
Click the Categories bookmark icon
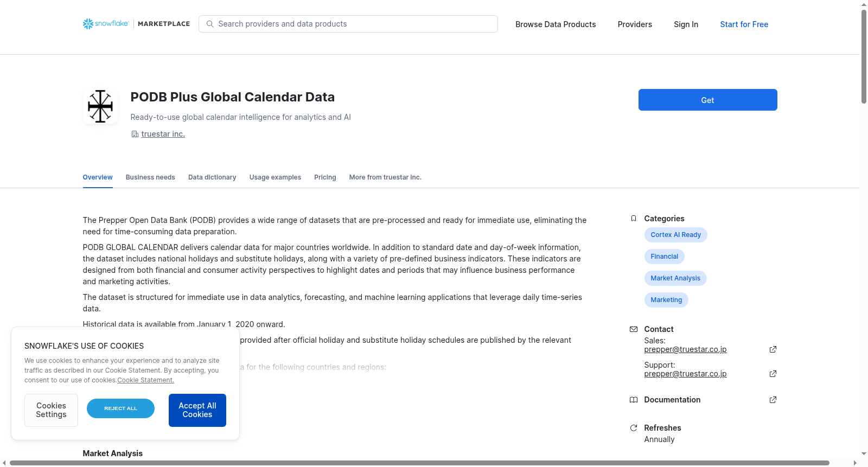[634, 219]
